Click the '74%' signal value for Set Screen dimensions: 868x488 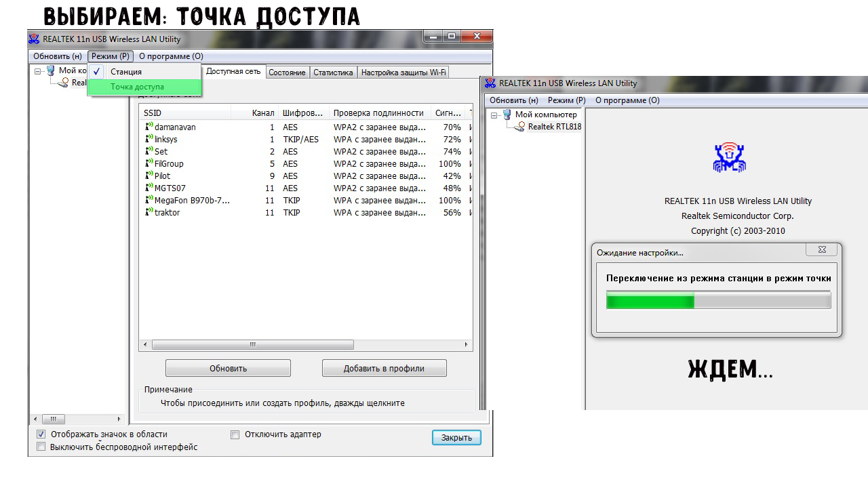click(x=452, y=151)
